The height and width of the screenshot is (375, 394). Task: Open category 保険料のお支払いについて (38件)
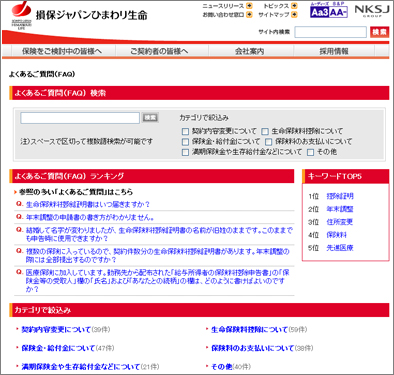pos(253,348)
